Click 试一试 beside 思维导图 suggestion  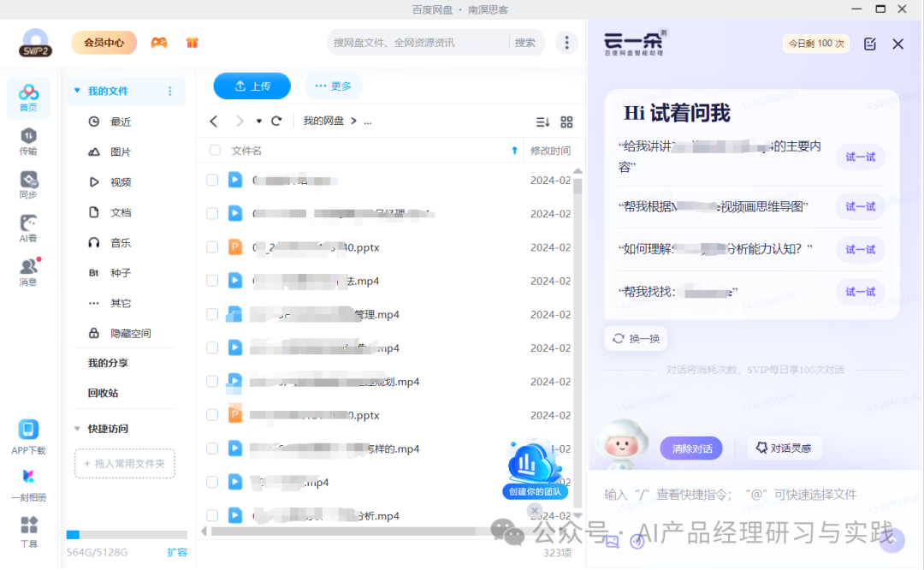pyautogui.click(x=861, y=206)
